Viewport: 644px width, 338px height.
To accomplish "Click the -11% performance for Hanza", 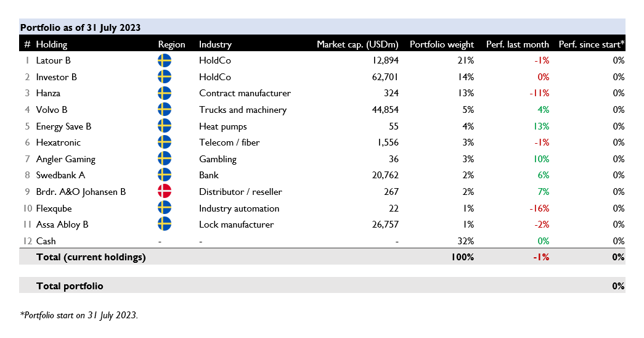I will pos(539,93).
